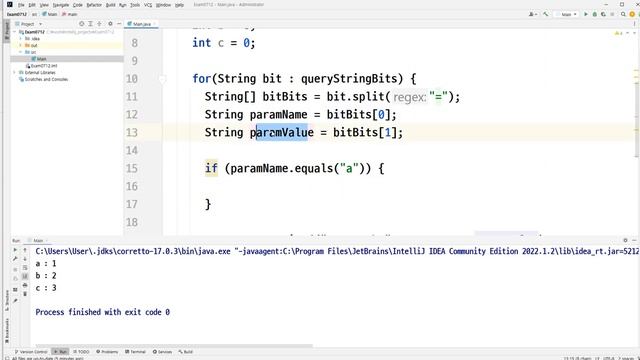This screenshot has height=360, width=640.
Task: Open the Help menu
Action: click(x=179, y=5)
